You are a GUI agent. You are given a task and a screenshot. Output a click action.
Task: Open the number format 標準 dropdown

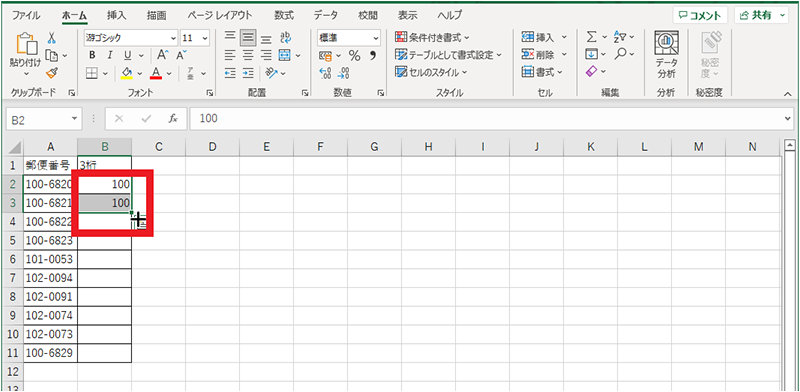(x=377, y=38)
